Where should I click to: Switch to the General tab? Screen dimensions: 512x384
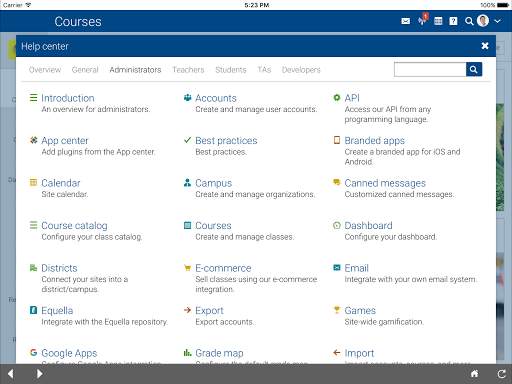click(x=85, y=70)
